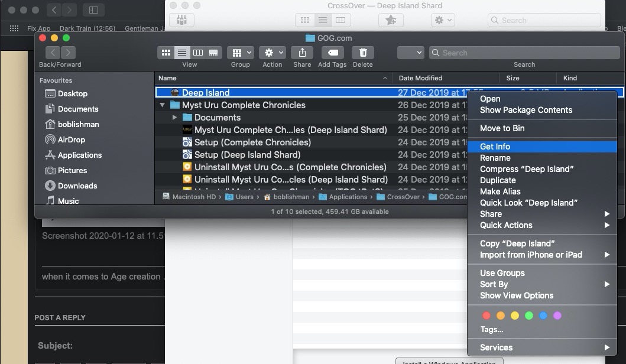This screenshot has height=364, width=626.
Task: Open Downloads in Finder sidebar
Action: [x=71, y=186]
